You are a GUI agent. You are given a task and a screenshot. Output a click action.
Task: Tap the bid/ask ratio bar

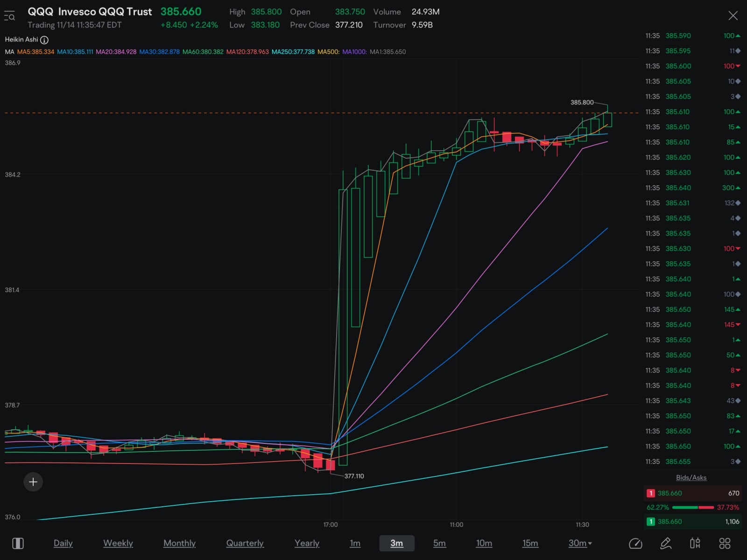tap(693, 507)
